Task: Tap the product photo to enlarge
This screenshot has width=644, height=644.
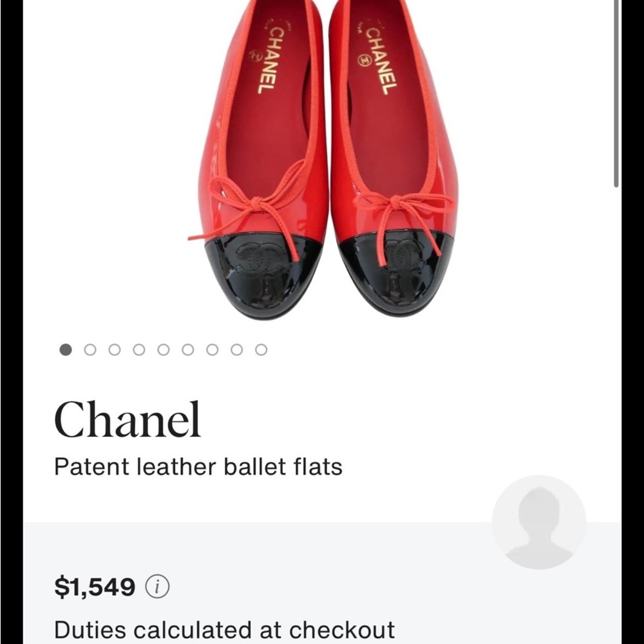Action: click(x=322, y=161)
